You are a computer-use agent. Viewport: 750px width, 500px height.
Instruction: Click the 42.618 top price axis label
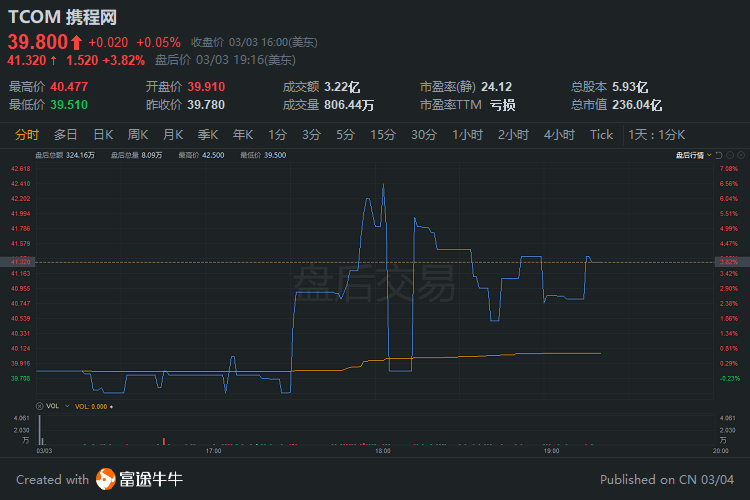tap(21, 169)
